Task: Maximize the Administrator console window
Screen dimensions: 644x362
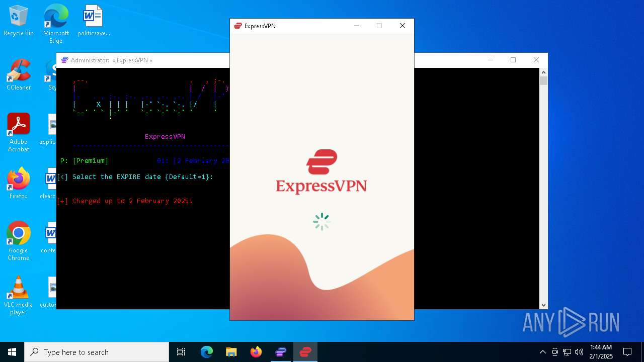Action: pos(513,60)
